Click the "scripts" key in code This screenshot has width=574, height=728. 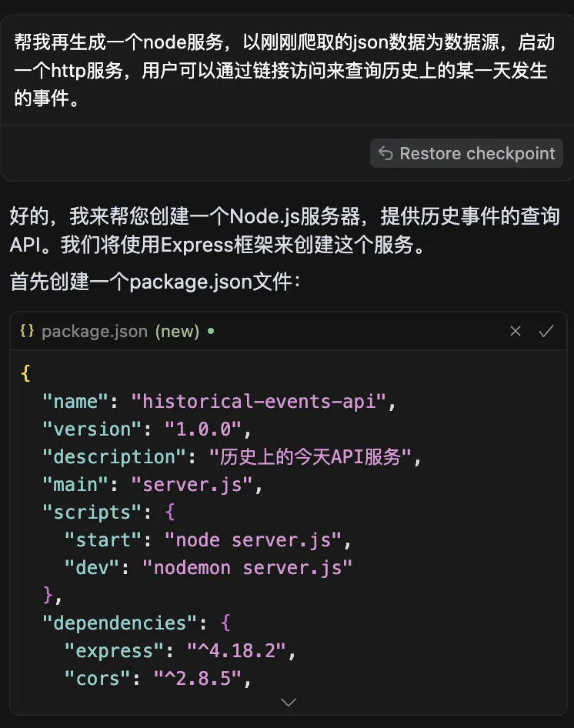pos(92,512)
